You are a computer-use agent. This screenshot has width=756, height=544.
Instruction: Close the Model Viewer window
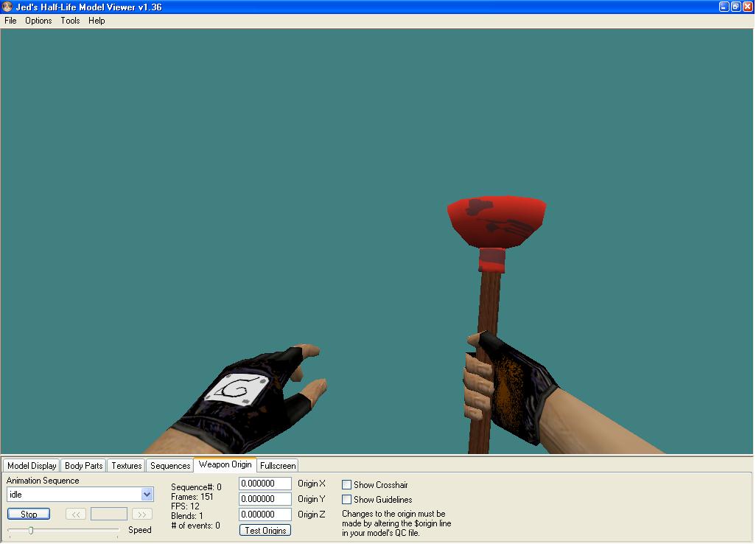(748, 7)
